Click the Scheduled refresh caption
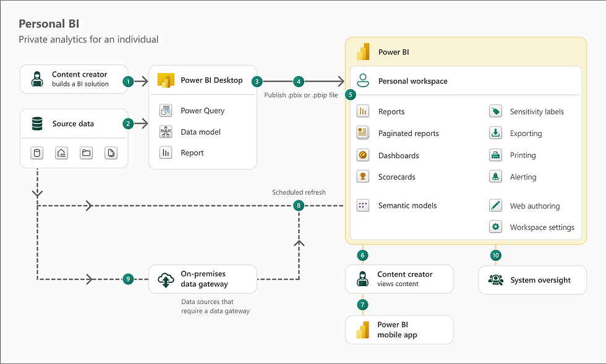The image size is (606, 364). pos(299,192)
